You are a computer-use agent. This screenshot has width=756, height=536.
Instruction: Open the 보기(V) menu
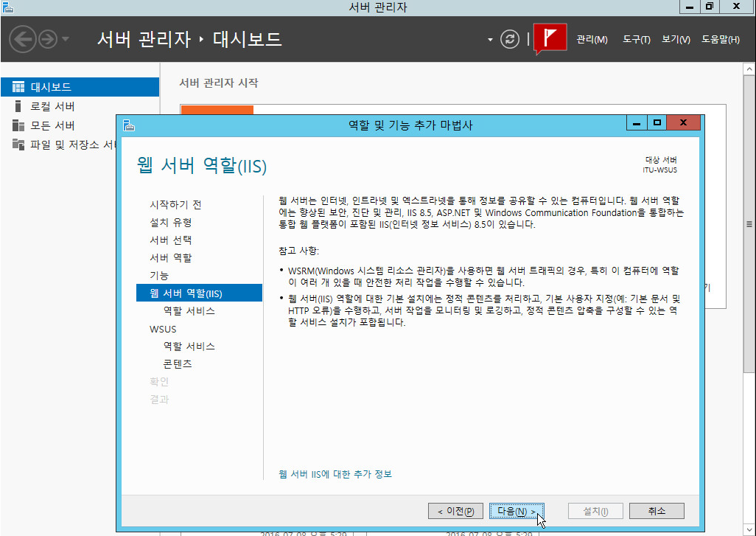click(x=675, y=40)
